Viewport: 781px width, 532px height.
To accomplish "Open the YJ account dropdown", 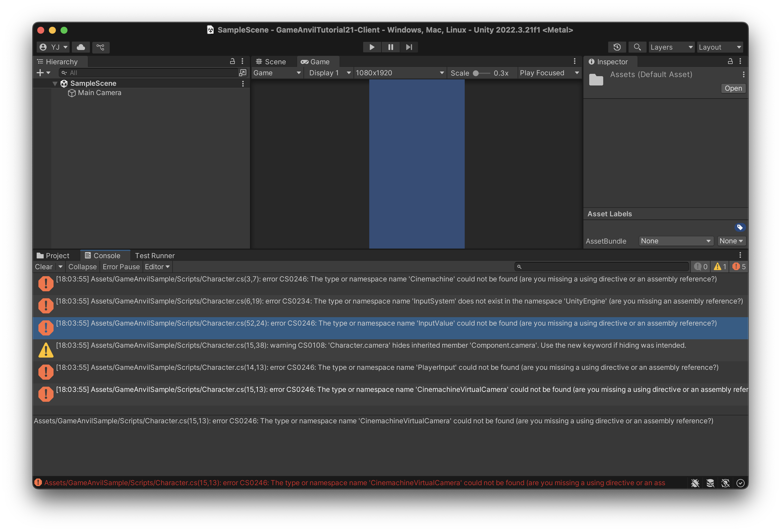I will point(53,47).
